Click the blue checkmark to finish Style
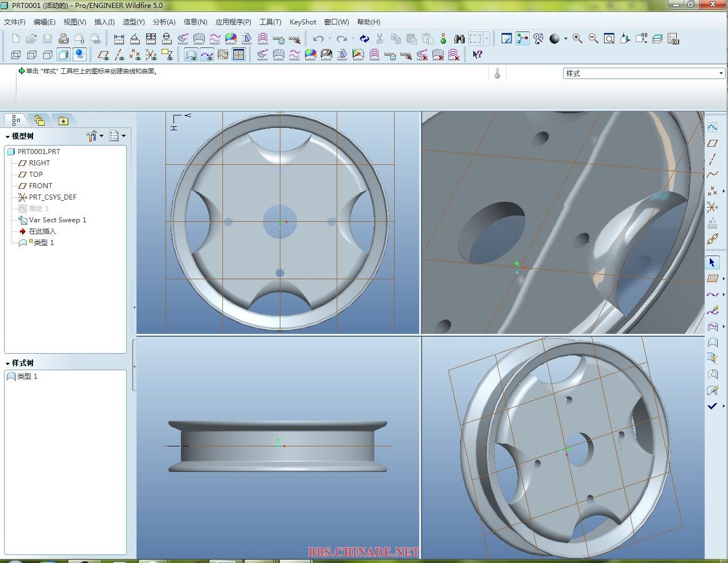Screen dimensions: 728x563 712,406
